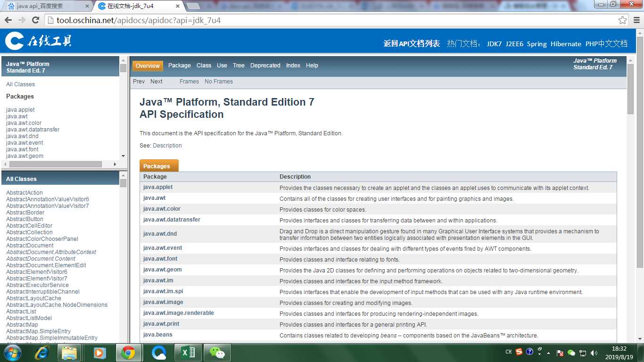
Task: Open the JDK7 hot document link
Action: point(494,44)
